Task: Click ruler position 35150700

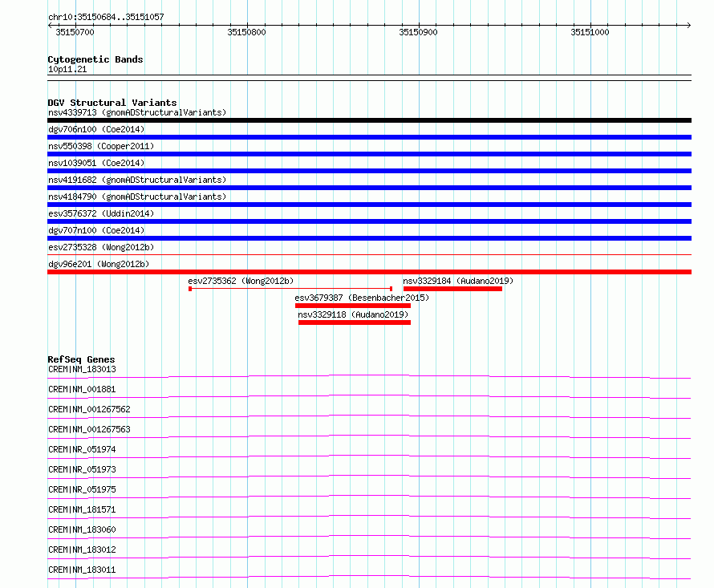Action: 75,32
